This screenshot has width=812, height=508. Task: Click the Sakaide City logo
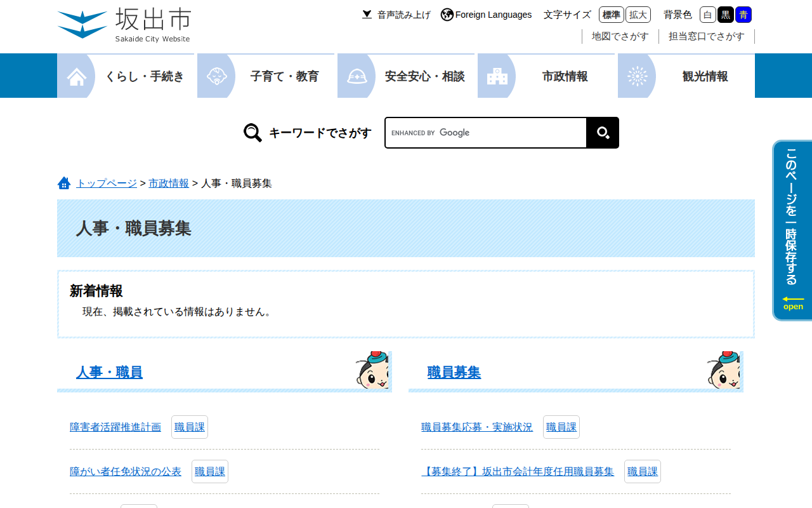pos(124,25)
